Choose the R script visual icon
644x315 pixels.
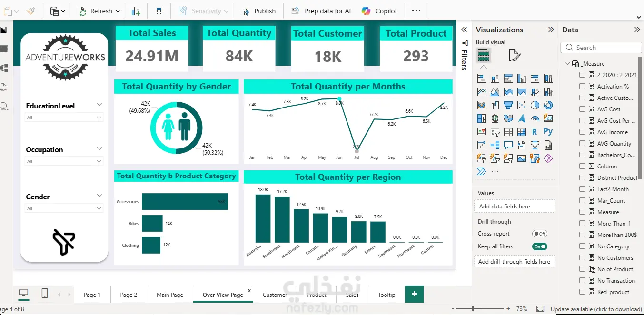click(535, 132)
